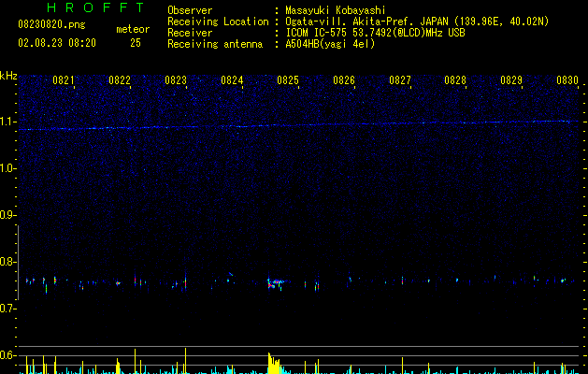
Task: Click the date stamp 02.08.23 08:20
Action: 57,43
